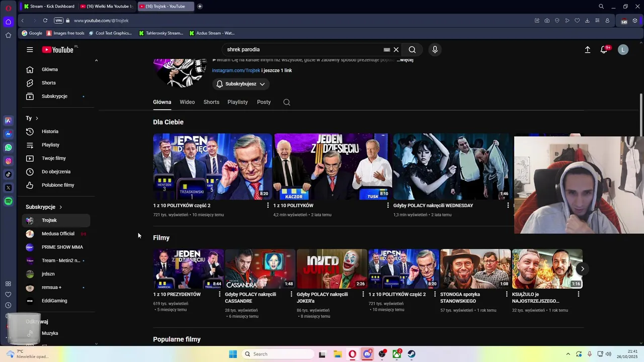Open Instagram in the Opera sidebar
The width and height of the screenshot is (644, 362).
(8, 161)
